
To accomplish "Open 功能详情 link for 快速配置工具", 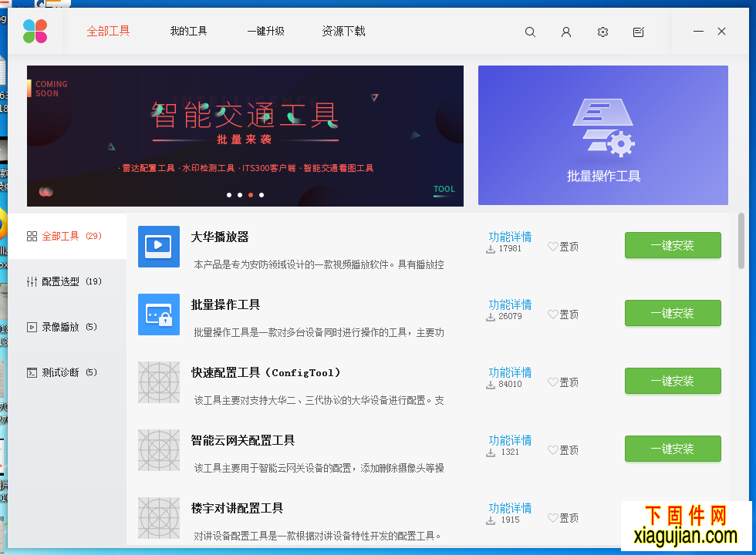I will point(510,373).
